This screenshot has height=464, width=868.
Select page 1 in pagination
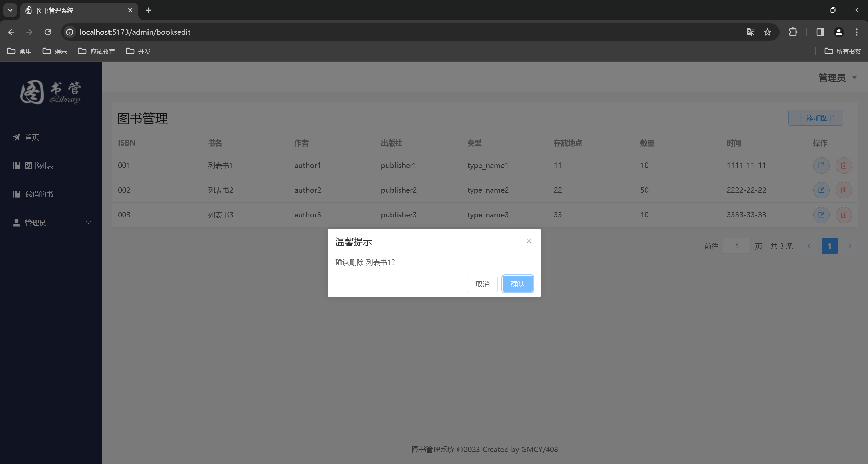(x=829, y=246)
